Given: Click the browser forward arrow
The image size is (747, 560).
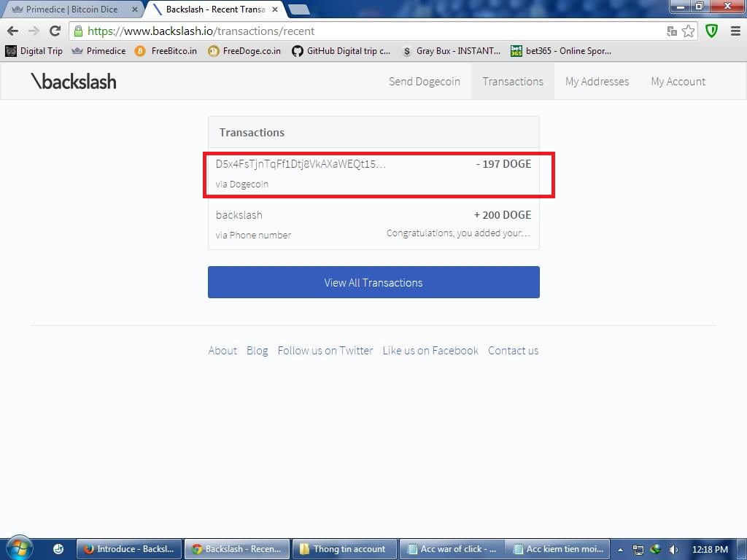Looking at the screenshot, I should (34, 31).
